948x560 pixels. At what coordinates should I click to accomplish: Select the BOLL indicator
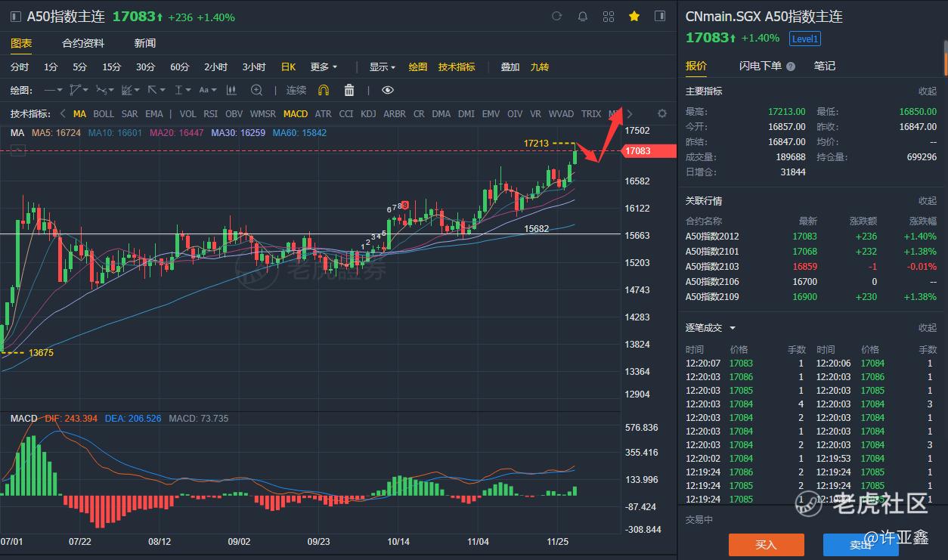pyautogui.click(x=104, y=114)
